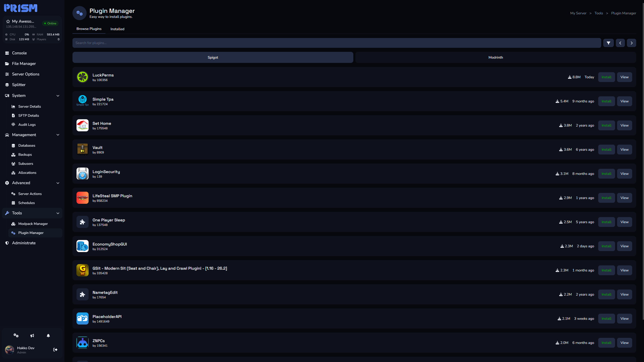Click the Simple Tpa plugin icon

pos(83,101)
